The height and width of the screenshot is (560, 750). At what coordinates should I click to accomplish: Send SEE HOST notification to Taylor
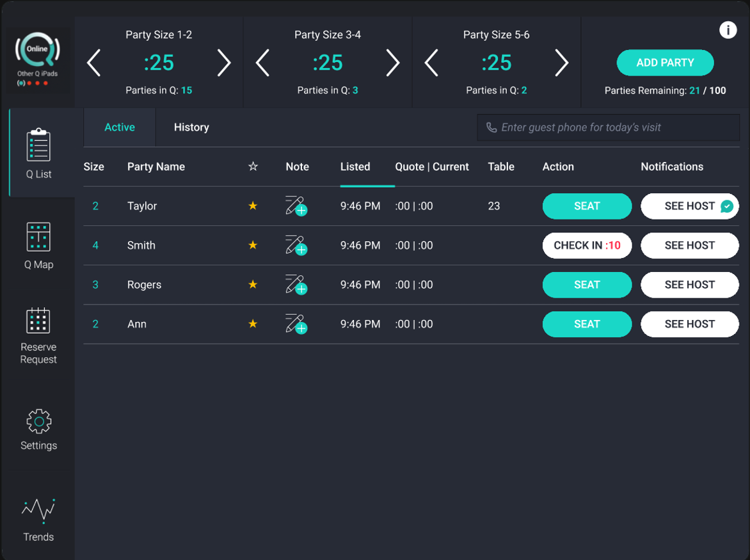coord(690,206)
